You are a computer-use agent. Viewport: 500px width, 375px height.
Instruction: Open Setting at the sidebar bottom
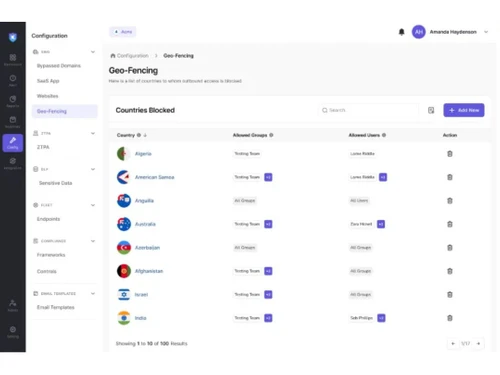point(13,332)
